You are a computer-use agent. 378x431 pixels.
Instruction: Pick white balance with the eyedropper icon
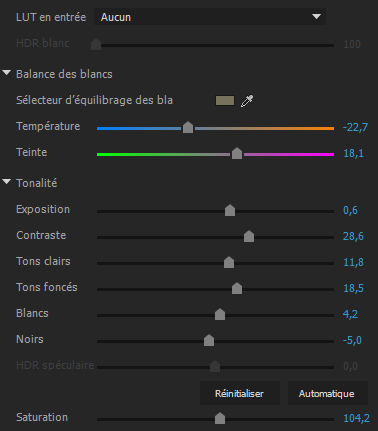[x=247, y=101]
